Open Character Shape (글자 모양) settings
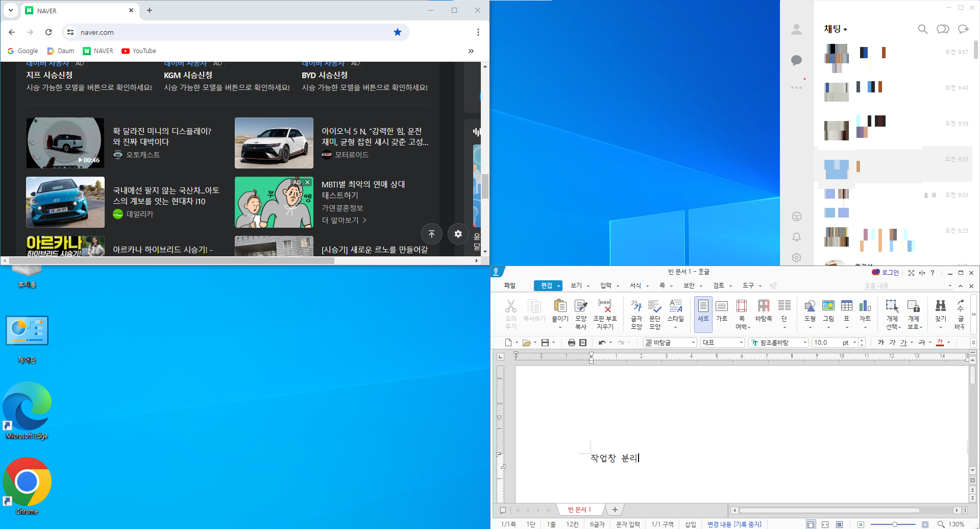The image size is (980, 529). pyautogui.click(x=636, y=314)
